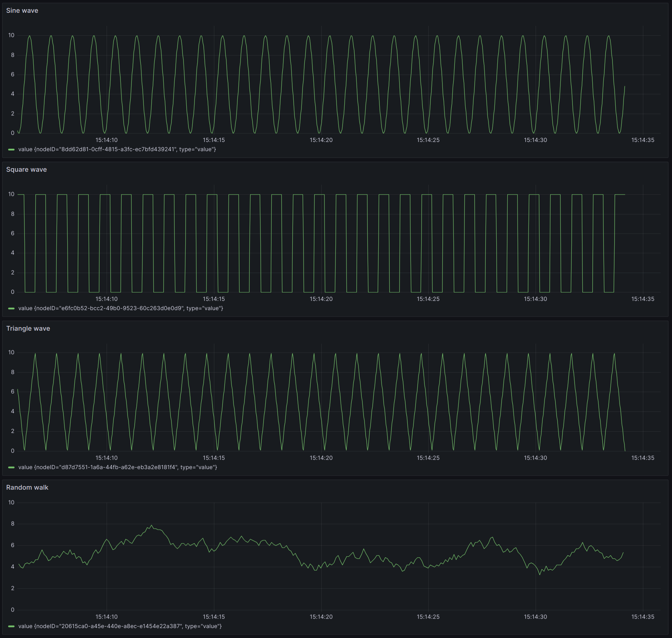
Task: Change series color via Square wave legend swatch
Action: pyautogui.click(x=11, y=308)
